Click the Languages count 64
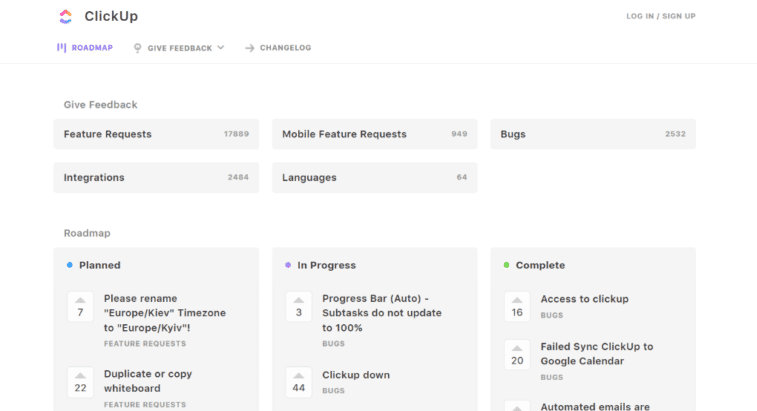Image resolution: width=757 pixels, height=411 pixels. tap(462, 177)
